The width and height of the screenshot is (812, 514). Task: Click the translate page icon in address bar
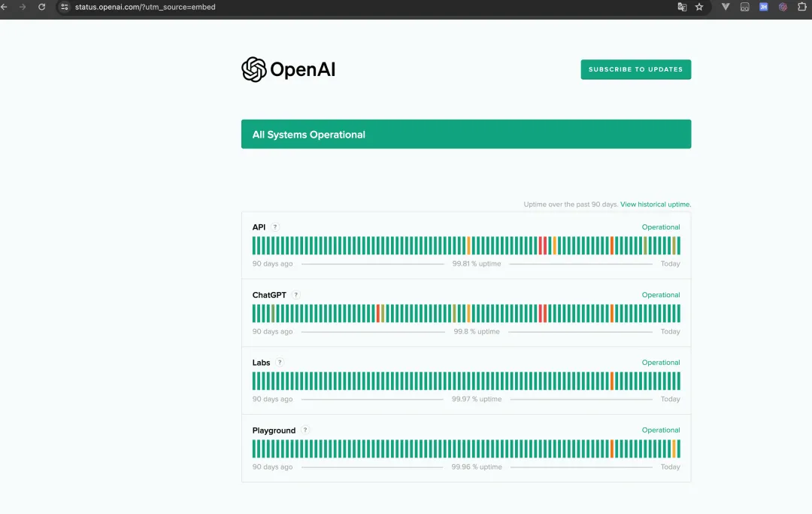682,7
